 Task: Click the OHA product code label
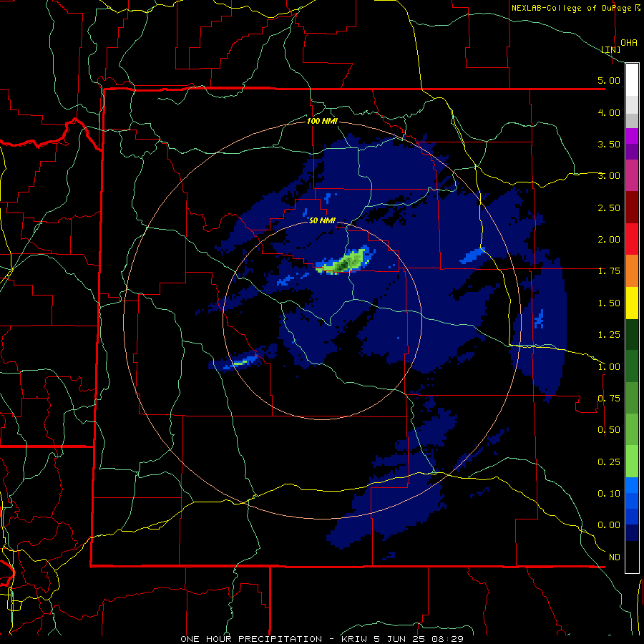point(629,43)
